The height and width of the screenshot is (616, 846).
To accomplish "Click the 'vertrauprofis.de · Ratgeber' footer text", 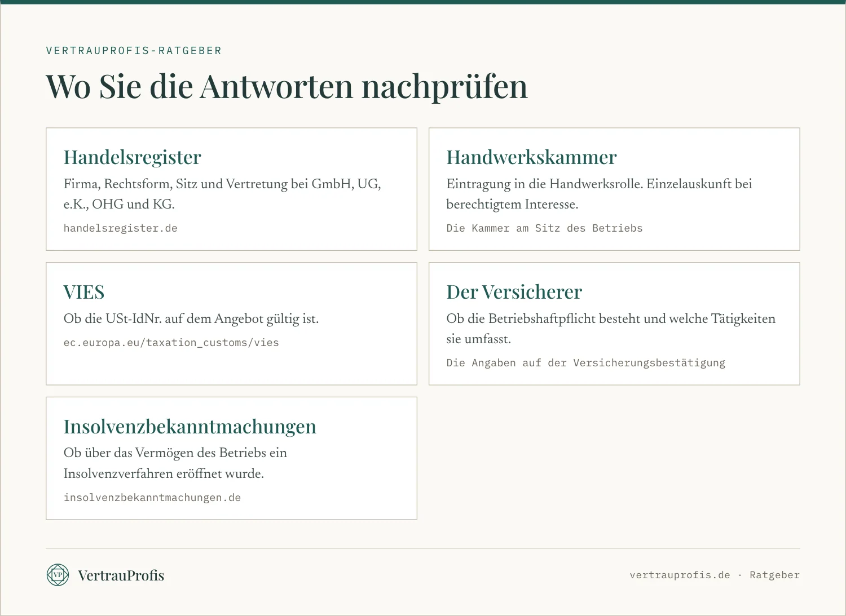I will 715,575.
